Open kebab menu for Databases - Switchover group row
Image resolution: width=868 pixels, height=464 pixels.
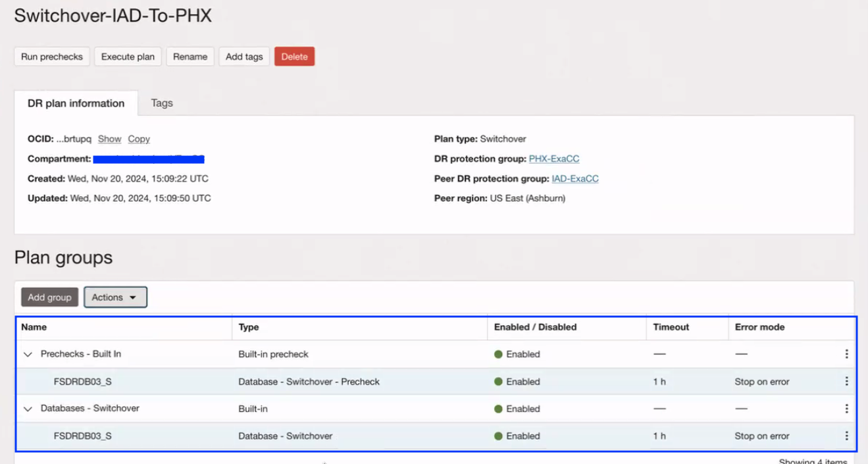(846, 409)
